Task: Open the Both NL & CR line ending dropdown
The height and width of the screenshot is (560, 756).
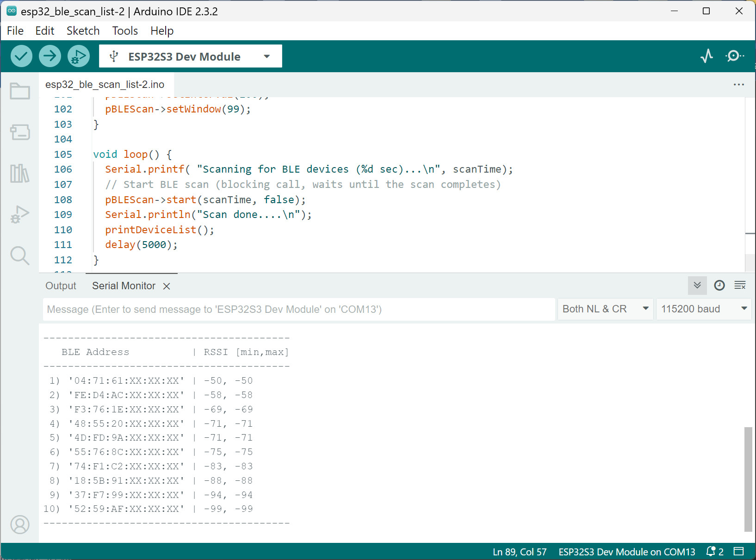Action: (x=605, y=309)
